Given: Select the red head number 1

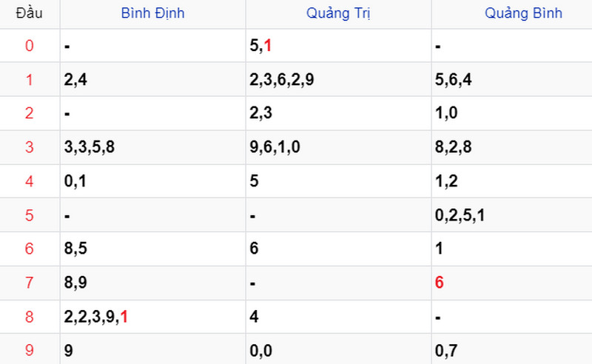Looking at the screenshot, I should click(x=30, y=80).
